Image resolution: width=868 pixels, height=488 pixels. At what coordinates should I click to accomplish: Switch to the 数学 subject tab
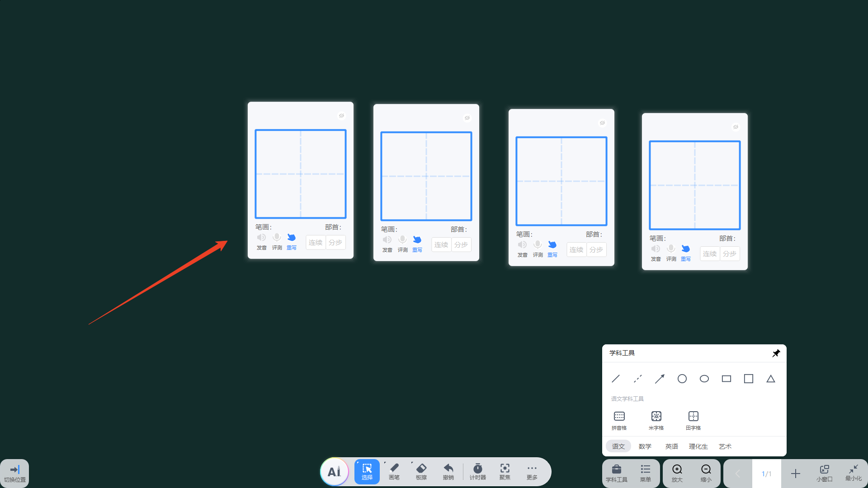click(x=645, y=446)
